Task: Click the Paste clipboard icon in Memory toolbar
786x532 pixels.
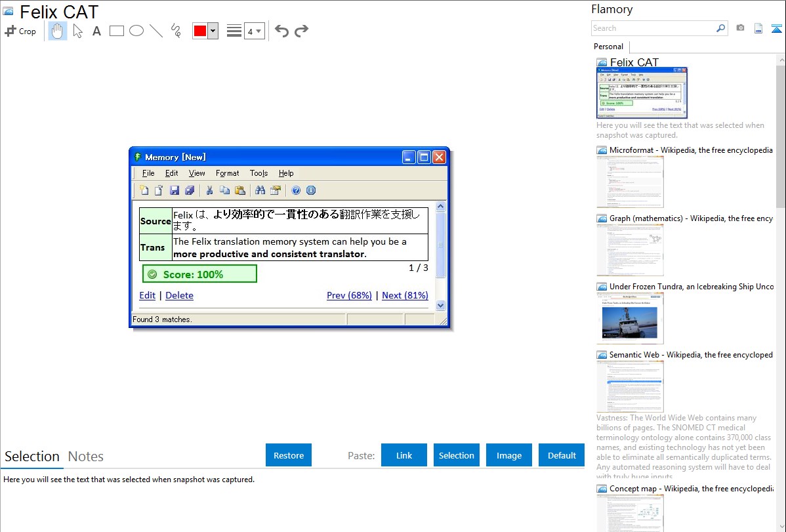Action: point(240,190)
